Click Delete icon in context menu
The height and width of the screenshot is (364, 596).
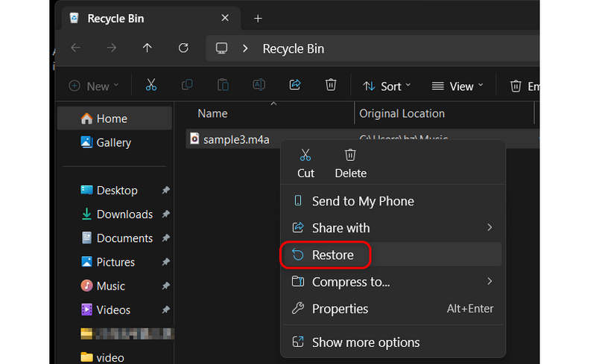350,162
